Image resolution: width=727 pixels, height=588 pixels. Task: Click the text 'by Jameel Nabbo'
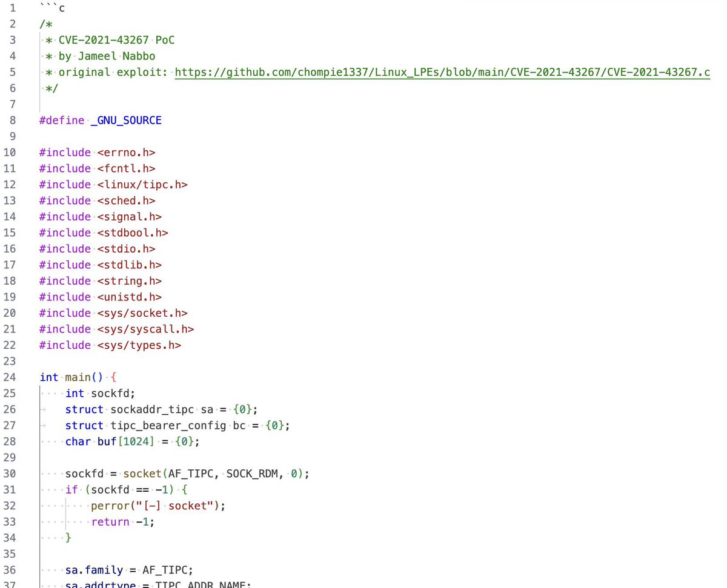point(107,56)
